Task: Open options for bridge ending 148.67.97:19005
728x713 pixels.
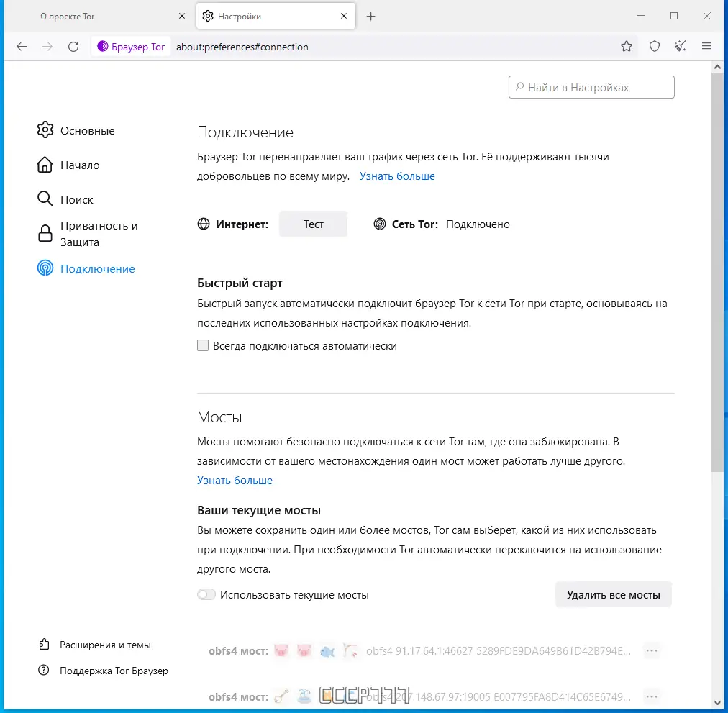Action: [652, 696]
